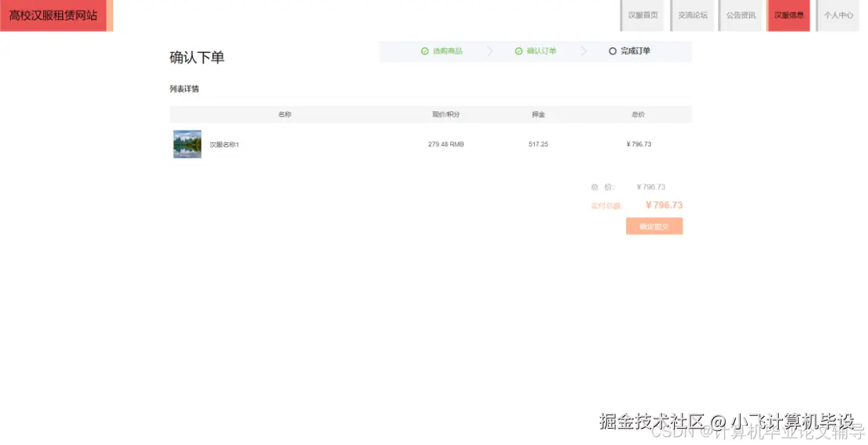Go to the 交流论坛 tab
868x445 pixels.
pyautogui.click(x=692, y=16)
